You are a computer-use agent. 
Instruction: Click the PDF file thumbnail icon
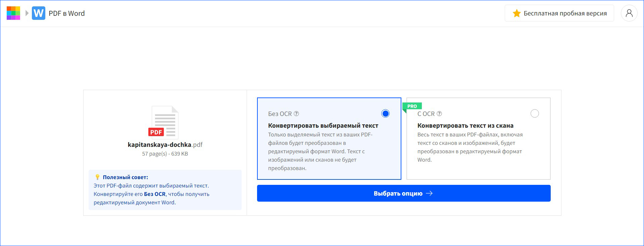coord(163,122)
